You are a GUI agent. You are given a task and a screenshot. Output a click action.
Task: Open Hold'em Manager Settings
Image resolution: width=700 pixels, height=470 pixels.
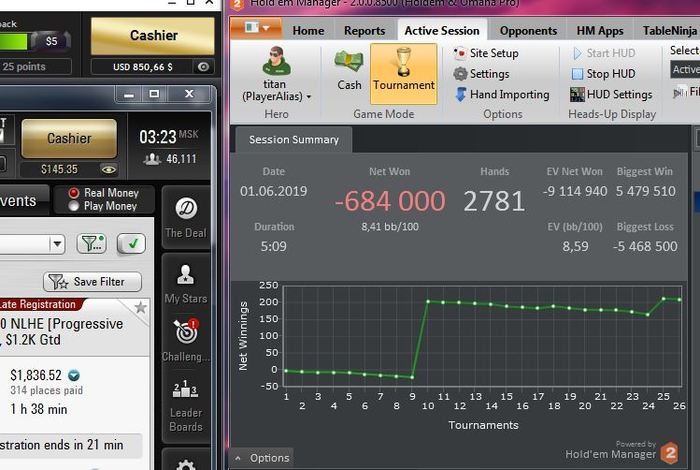(481, 74)
